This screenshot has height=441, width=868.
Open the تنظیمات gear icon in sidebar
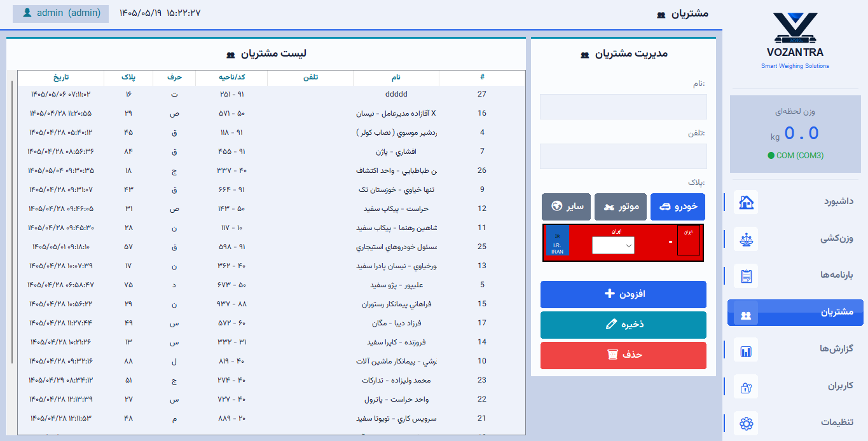click(x=746, y=423)
